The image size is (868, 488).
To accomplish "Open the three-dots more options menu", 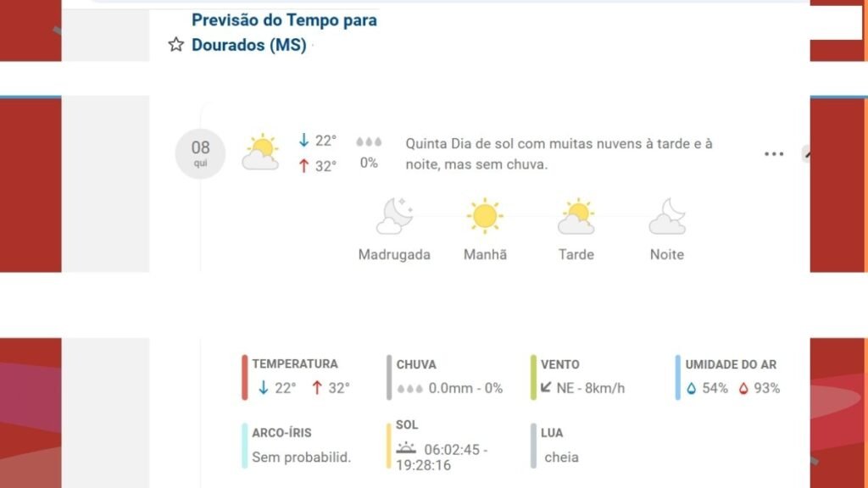I will pos(773,154).
